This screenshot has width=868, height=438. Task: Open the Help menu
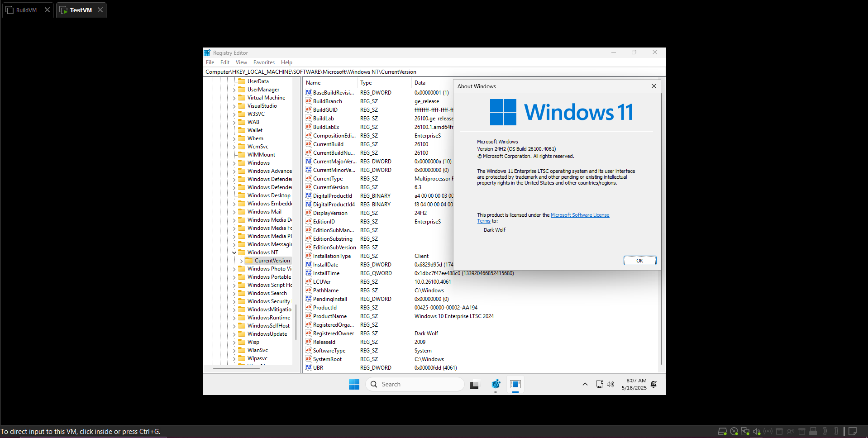point(286,62)
